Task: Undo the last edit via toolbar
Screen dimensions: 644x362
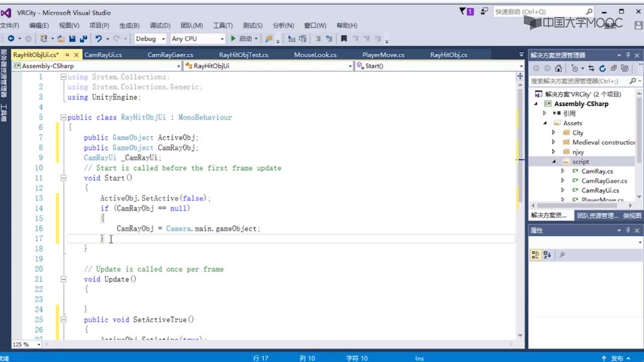Action: point(99,39)
